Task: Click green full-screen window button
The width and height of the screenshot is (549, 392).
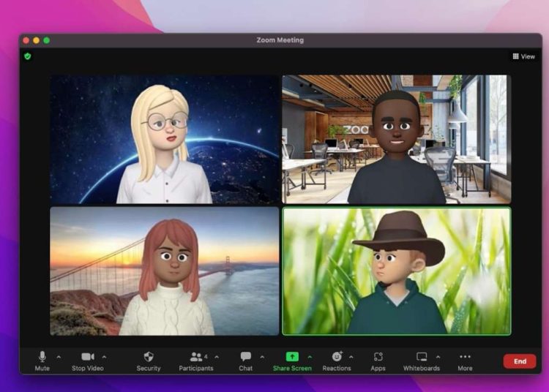Action: click(47, 40)
